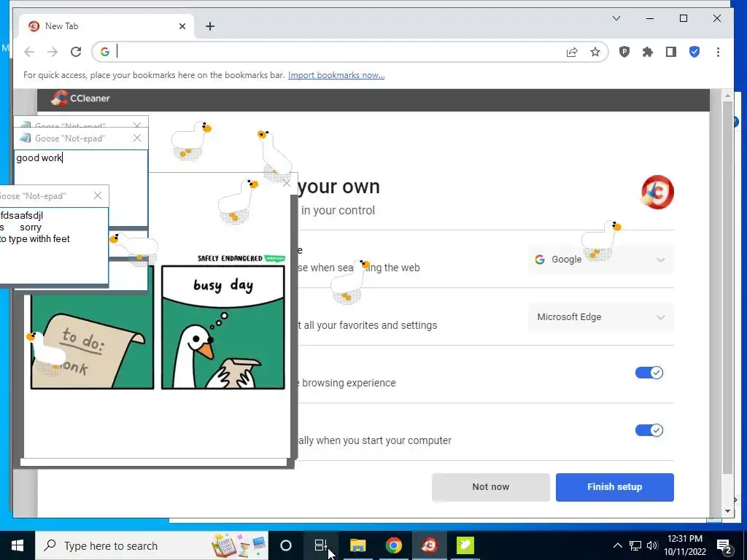The height and width of the screenshot is (560, 747).
Task: Open the three-dot browser menu
Action: click(718, 52)
